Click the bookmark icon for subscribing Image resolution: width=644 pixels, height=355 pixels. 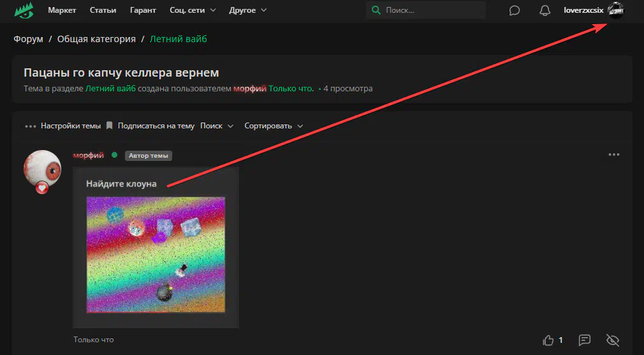pos(109,126)
